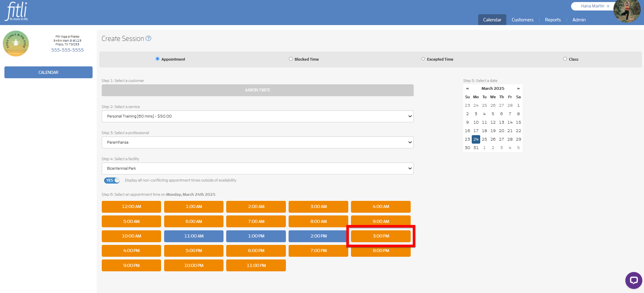This screenshot has width=644, height=293.
Task: Select the 10:00 PM time slot
Action: (194, 266)
